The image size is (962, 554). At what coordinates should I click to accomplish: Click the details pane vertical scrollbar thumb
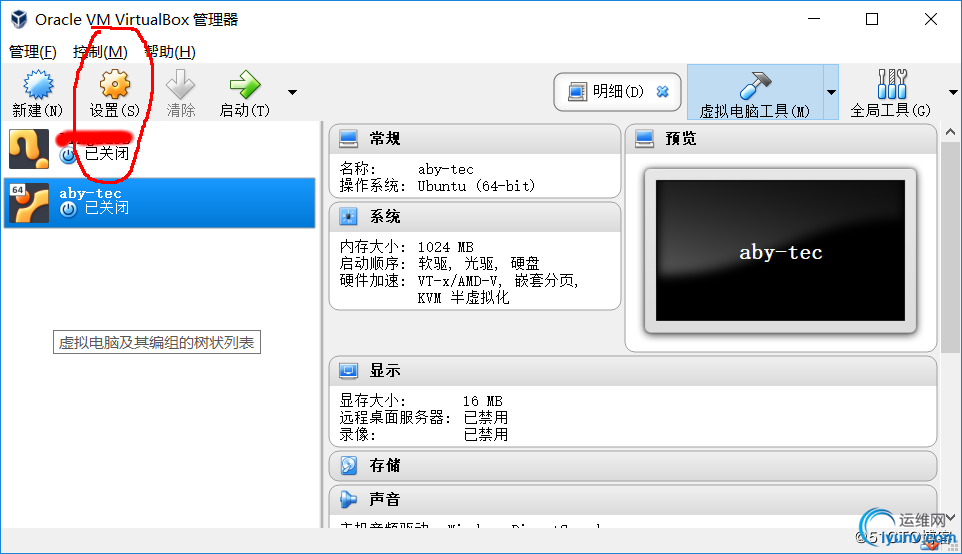pos(950,247)
